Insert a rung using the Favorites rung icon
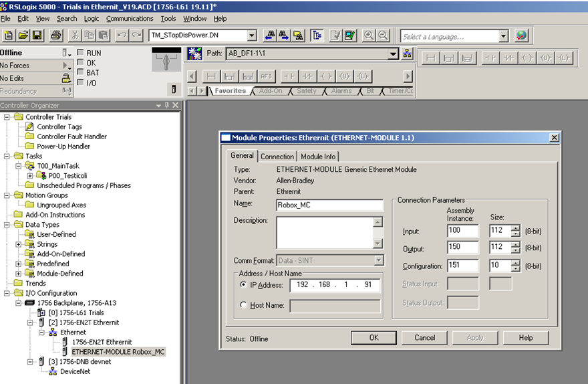 point(211,76)
